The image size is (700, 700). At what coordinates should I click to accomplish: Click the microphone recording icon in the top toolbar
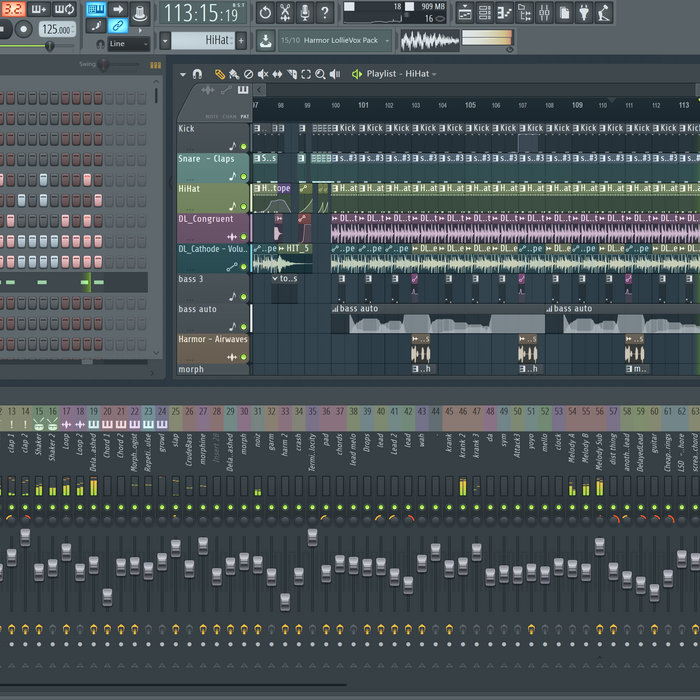point(305,13)
